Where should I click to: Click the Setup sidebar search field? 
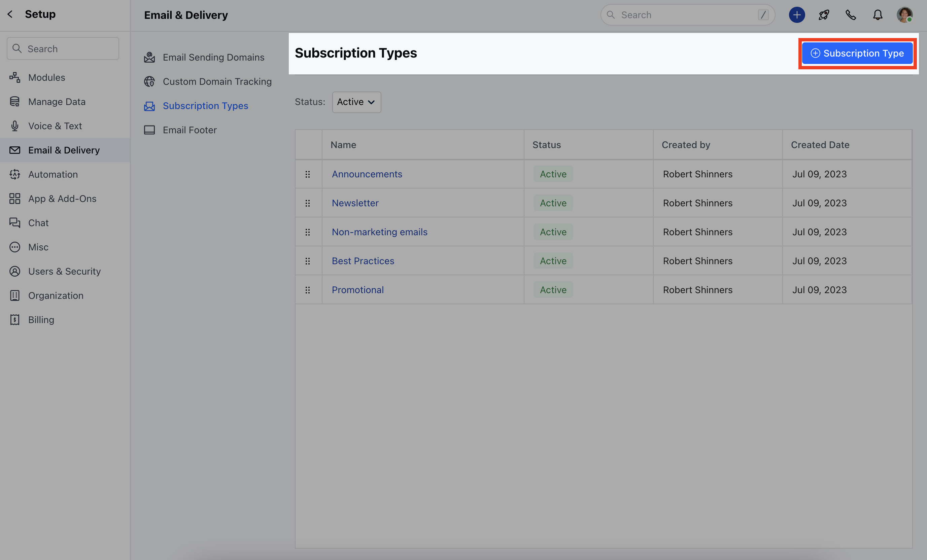(x=63, y=49)
